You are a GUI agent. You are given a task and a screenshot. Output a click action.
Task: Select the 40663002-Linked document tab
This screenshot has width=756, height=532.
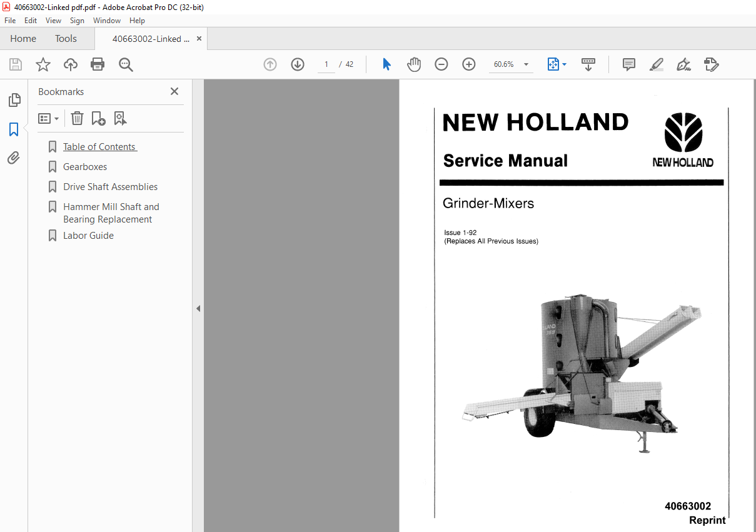[x=151, y=39]
